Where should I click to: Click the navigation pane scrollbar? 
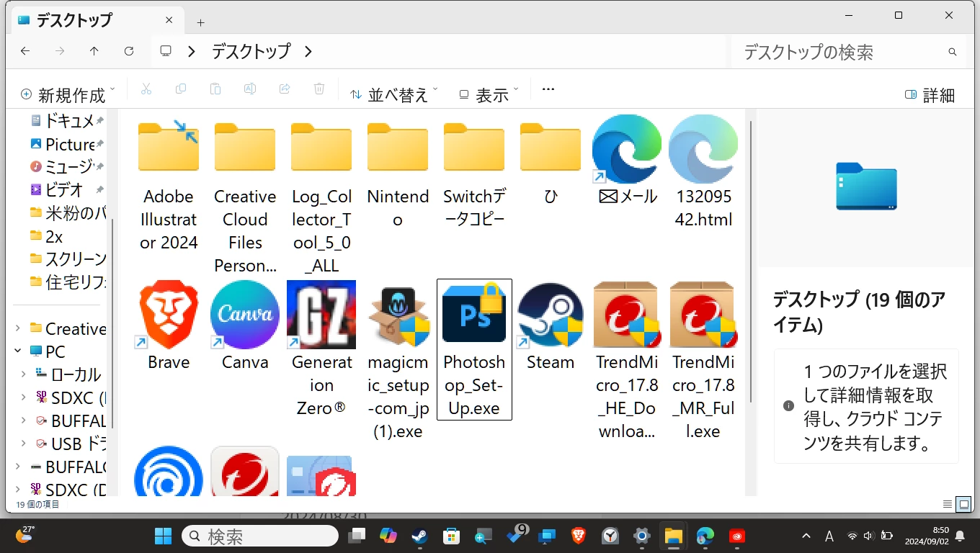pyautogui.click(x=112, y=323)
